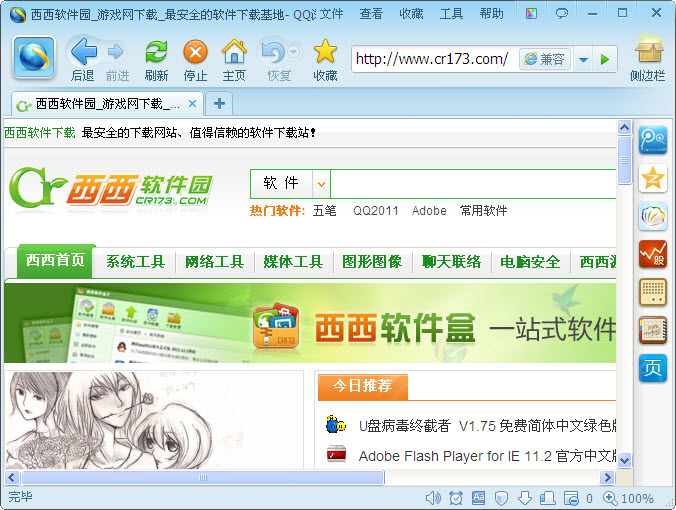The width and height of the screenshot is (676, 510).
Task: Click the horizontal scrollbar right arrow
Action: (607, 477)
